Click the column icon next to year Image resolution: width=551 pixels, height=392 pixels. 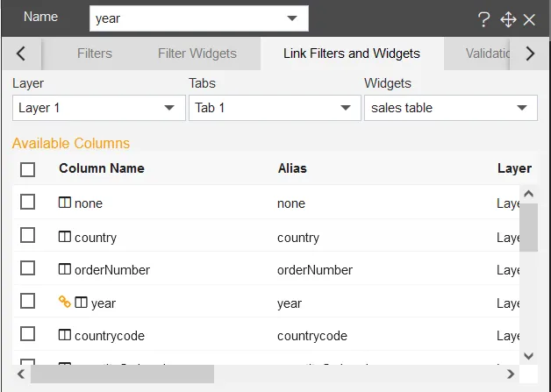click(81, 302)
